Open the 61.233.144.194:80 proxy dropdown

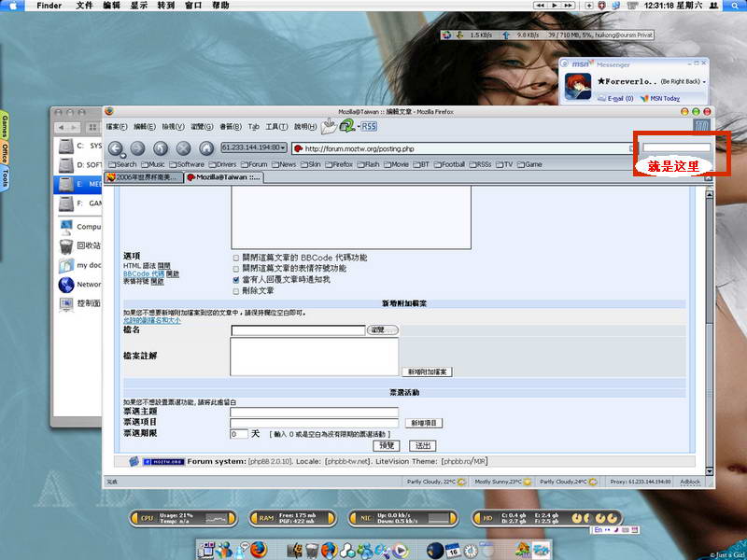point(254,147)
